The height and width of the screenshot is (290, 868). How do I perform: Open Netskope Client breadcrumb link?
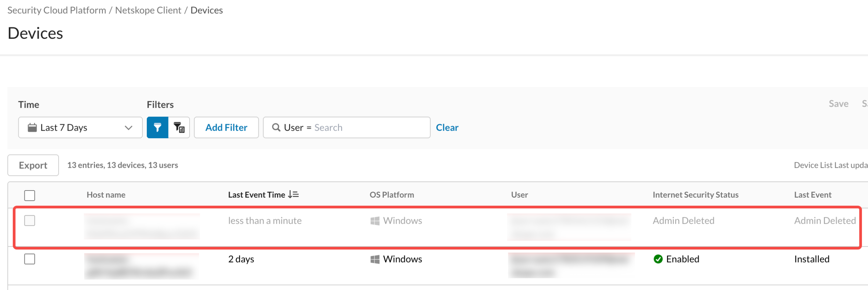point(148,10)
